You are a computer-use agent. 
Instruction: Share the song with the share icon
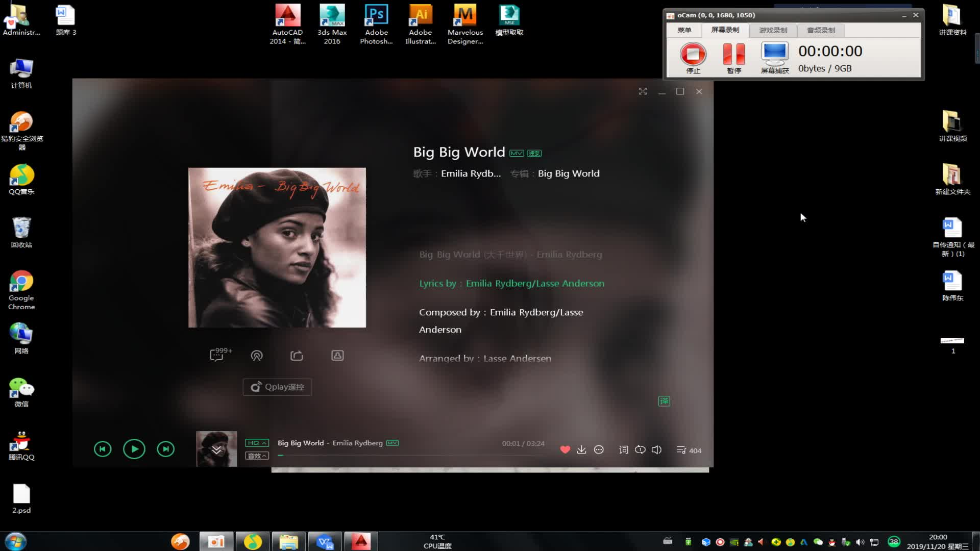(x=297, y=356)
